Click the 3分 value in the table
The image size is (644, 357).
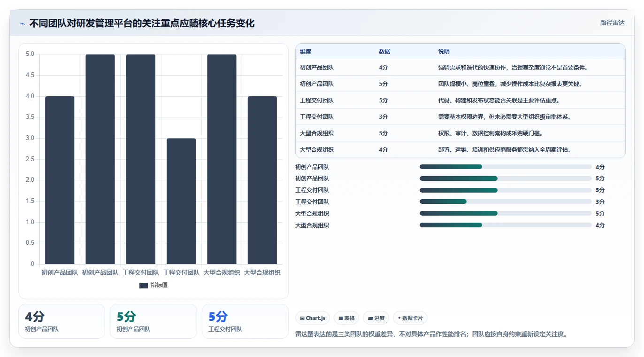tap(383, 117)
